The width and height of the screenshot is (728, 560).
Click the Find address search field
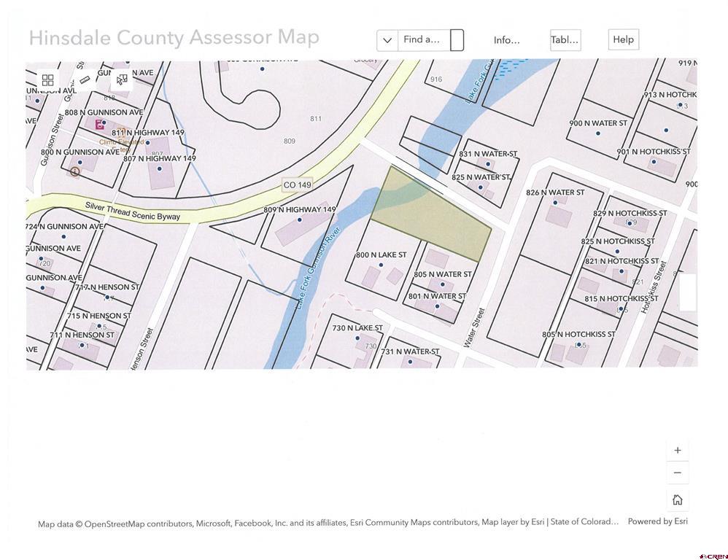(x=424, y=40)
